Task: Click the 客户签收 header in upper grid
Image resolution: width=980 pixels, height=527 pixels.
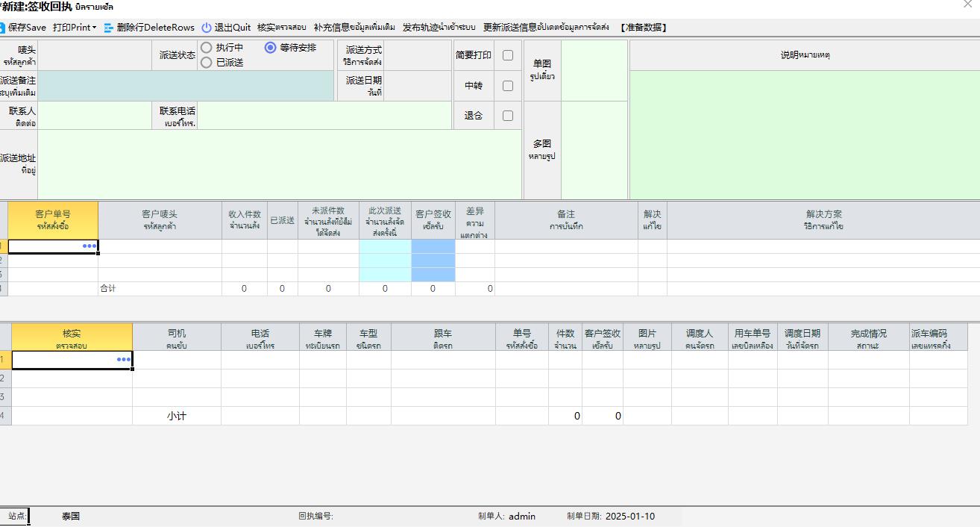Action: (433, 219)
